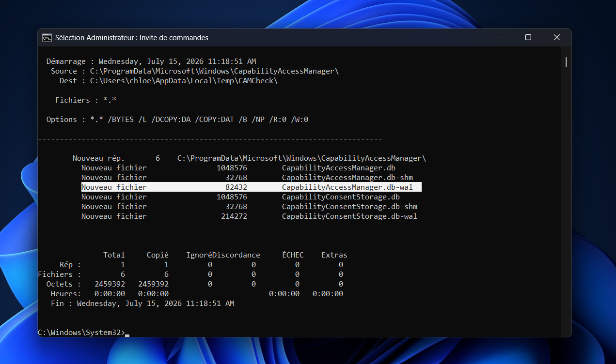Click the CapabilityAccessManager.db-shm file name
The image size is (616, 364).
tap(347, 178)
